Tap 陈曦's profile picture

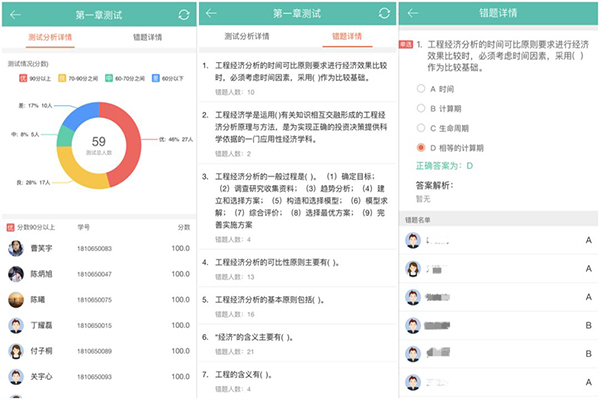16,299
